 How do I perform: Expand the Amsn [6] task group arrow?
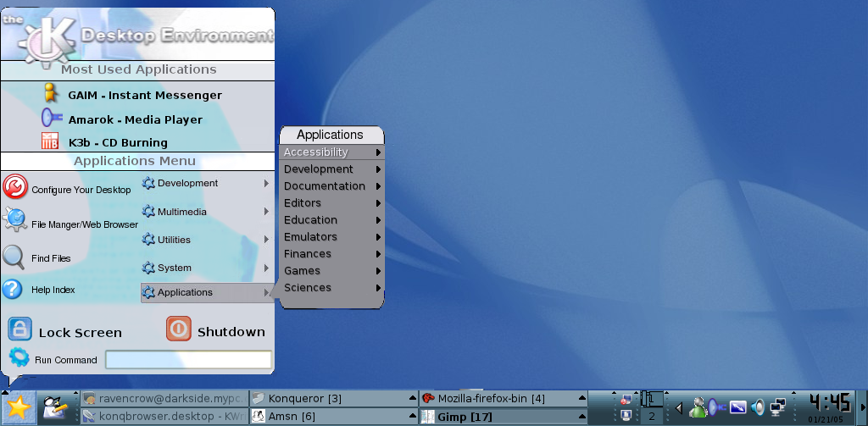413,416
